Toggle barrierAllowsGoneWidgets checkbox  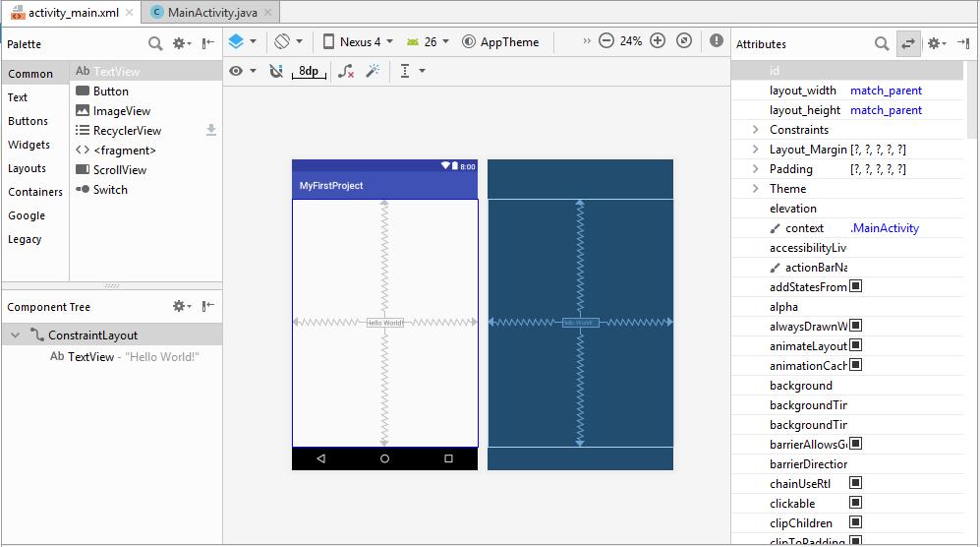pos(855,443)
